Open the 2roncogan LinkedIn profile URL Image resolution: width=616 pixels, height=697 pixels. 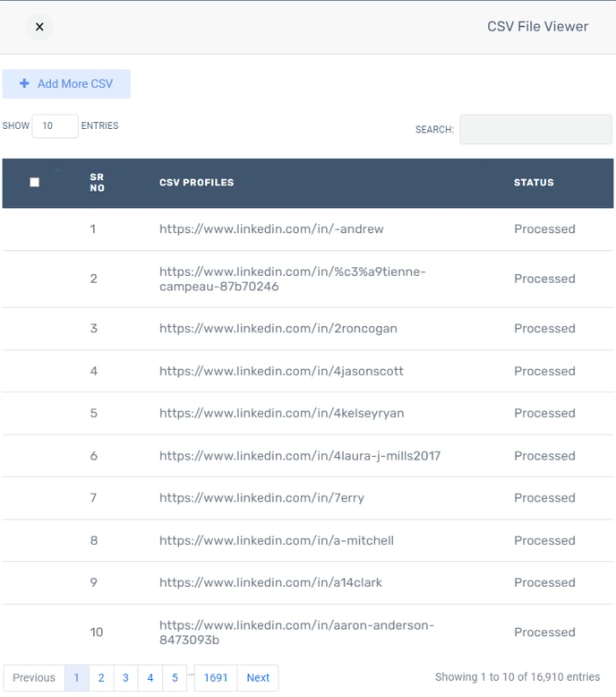tap(278, 329)
